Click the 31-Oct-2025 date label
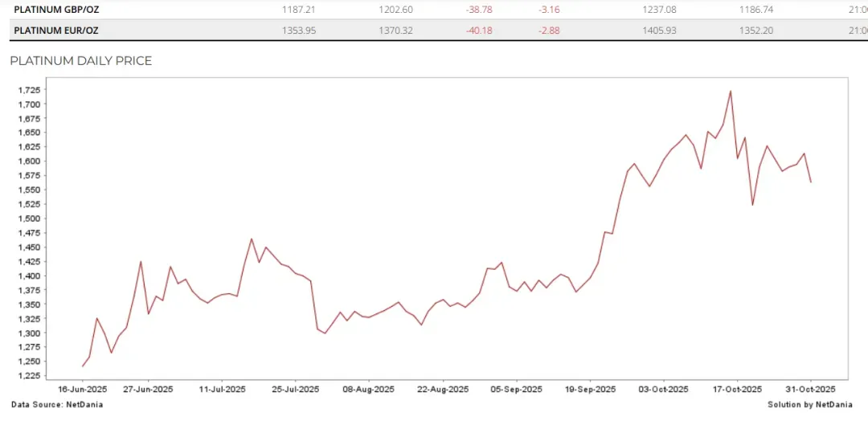The height and width of the screenshot is (421, 868). tap(810, 389)
